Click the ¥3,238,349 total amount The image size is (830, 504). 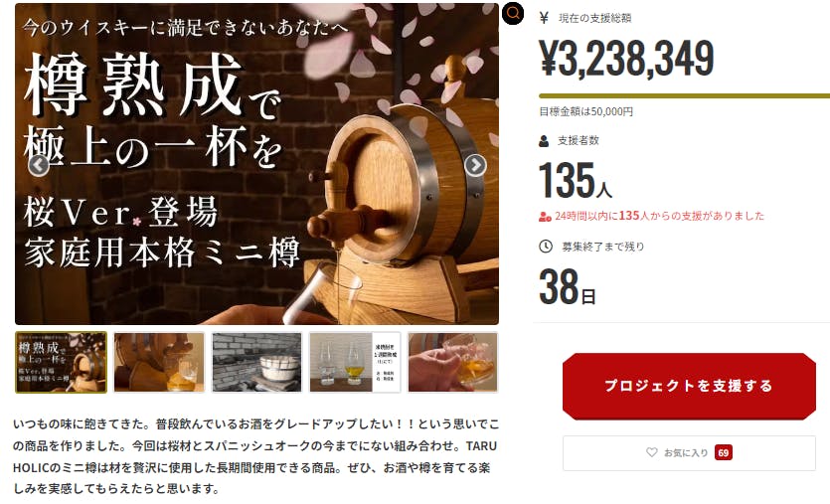point(627,59)
